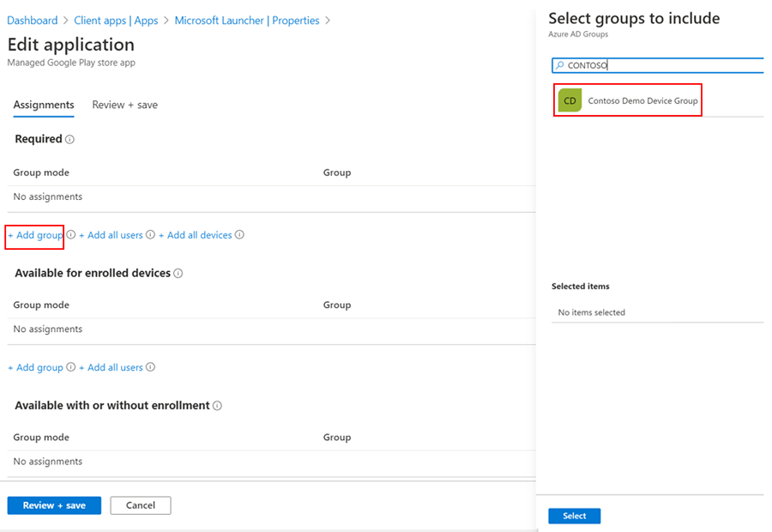Click Group column header under enrolled devices
Image resolution: width=772 pixels, height=532 pixels.
[337, 305]
